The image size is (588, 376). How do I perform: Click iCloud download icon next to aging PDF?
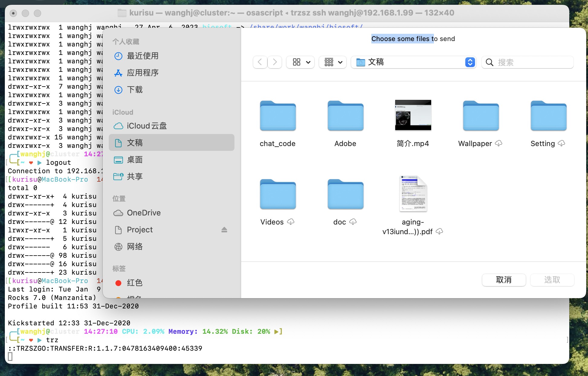pyautogui.click(x=439, y=231)
